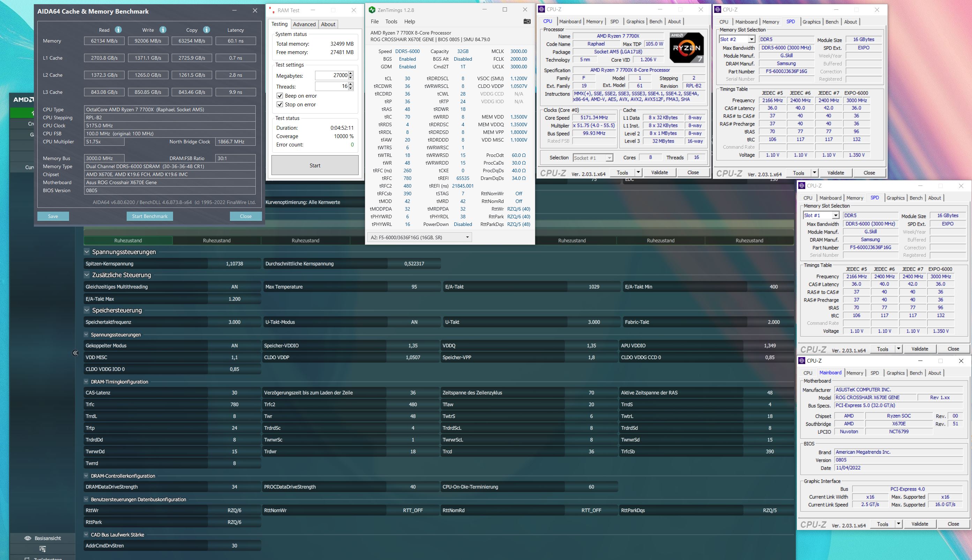The height and width of the screenshot is (560, 972).
Task: Click the ZenTimings screenshot camera icon
Action: (x=527, y=22)
